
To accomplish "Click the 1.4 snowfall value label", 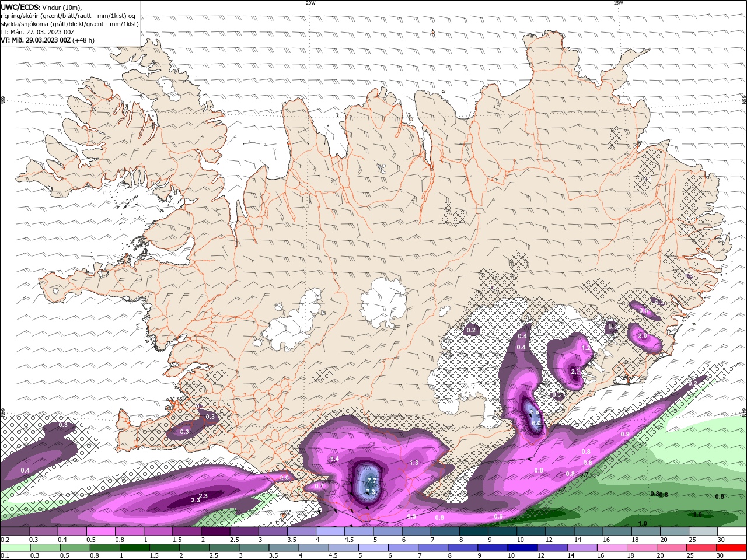I will point(334,459).
